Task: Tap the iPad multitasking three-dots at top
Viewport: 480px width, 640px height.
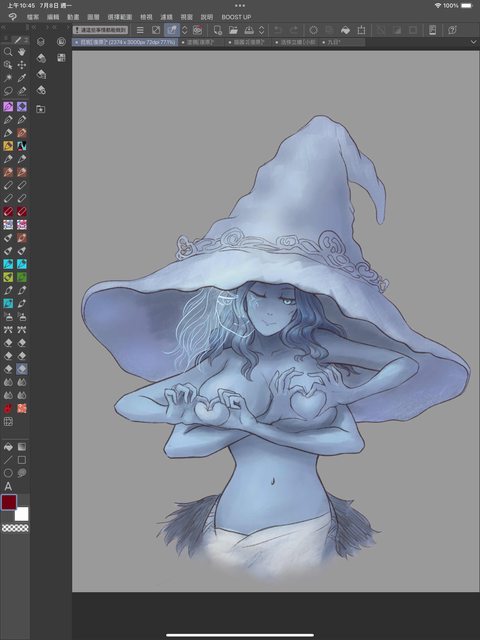Action: (240, 6)
